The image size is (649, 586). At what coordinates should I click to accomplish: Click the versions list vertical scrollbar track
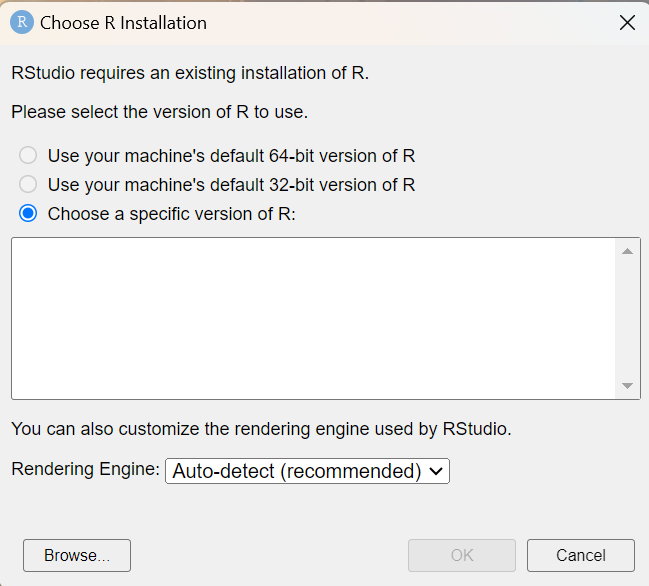pyautogui.click(x=627, y=318)
